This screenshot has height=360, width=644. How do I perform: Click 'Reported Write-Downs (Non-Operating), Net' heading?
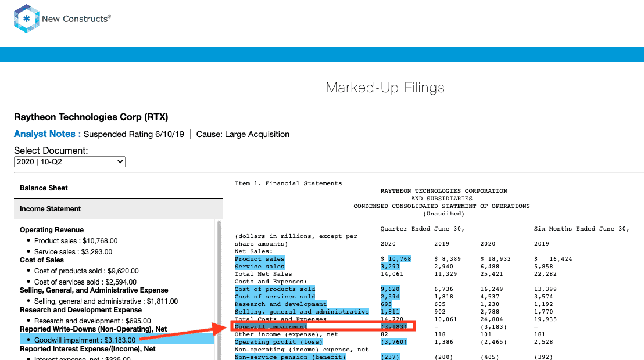pyautogui.click(x=93, y=329)
